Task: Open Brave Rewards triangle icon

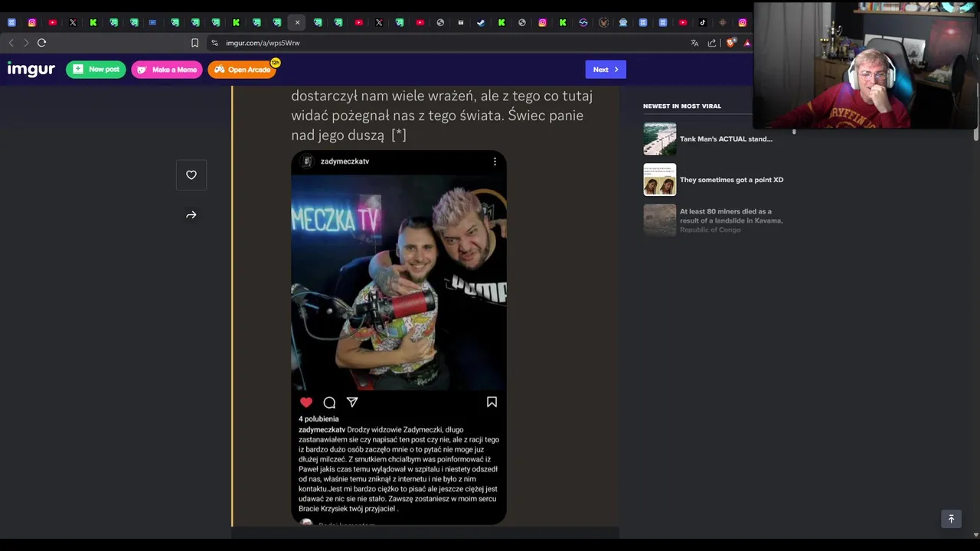Action: [747, 43]
